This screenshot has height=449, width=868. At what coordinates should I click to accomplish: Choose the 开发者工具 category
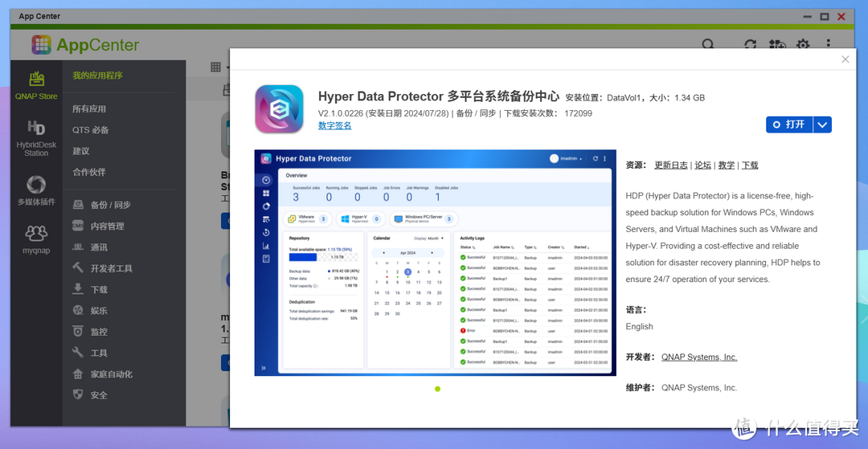(x=111, y=268)
